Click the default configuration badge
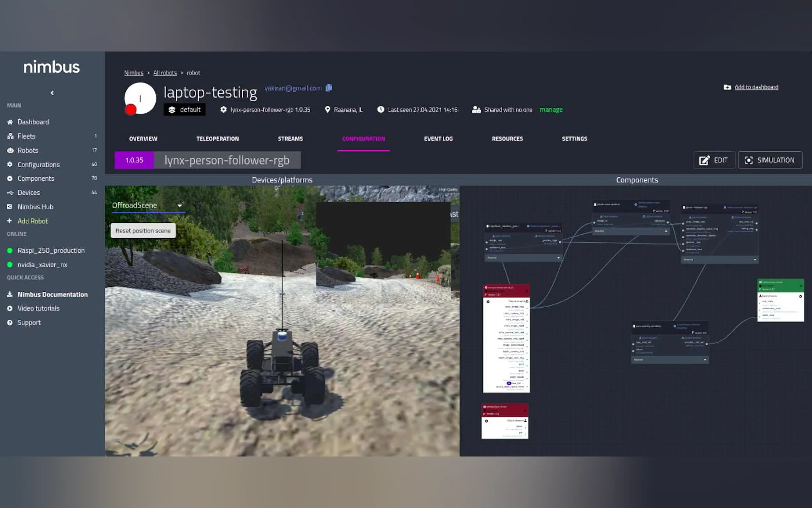The width and height of the screenshot is (812, 508). pyautogui.click(x=184, y=109)
